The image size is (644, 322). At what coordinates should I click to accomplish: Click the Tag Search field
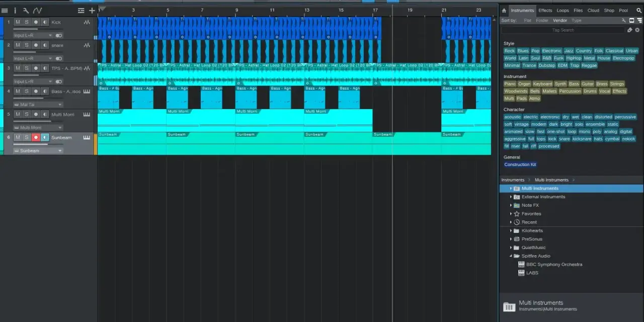[x=563, y=30]
